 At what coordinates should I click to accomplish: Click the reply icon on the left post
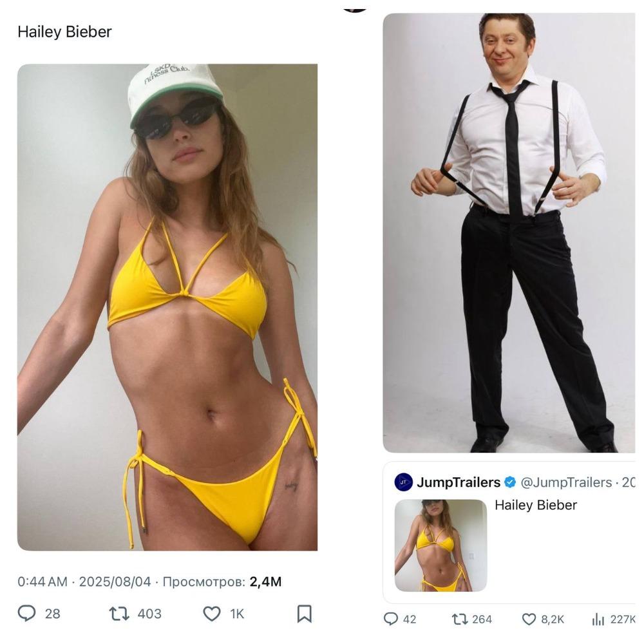[27, 613]
